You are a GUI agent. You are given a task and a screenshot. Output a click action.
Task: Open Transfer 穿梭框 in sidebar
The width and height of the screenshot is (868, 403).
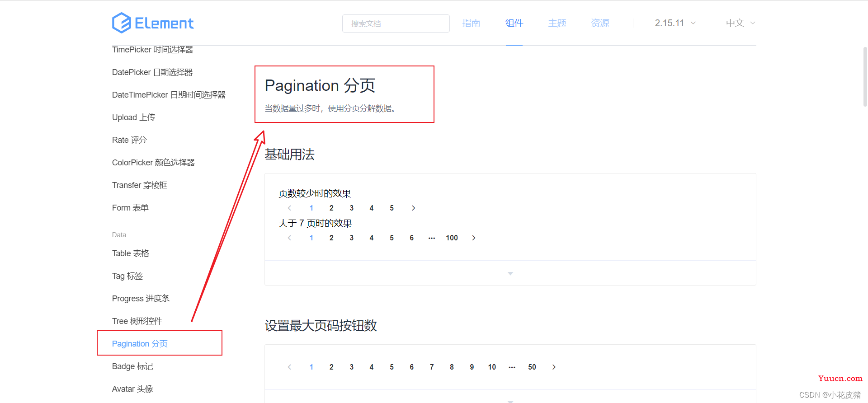pos(140,185)
